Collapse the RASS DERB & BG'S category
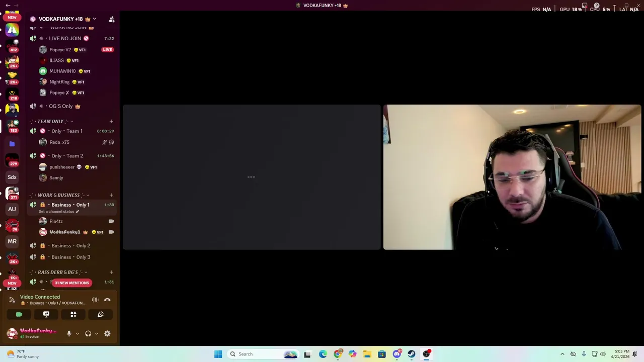The height and width of the screenshot is (362, 644). click(59, 272)
